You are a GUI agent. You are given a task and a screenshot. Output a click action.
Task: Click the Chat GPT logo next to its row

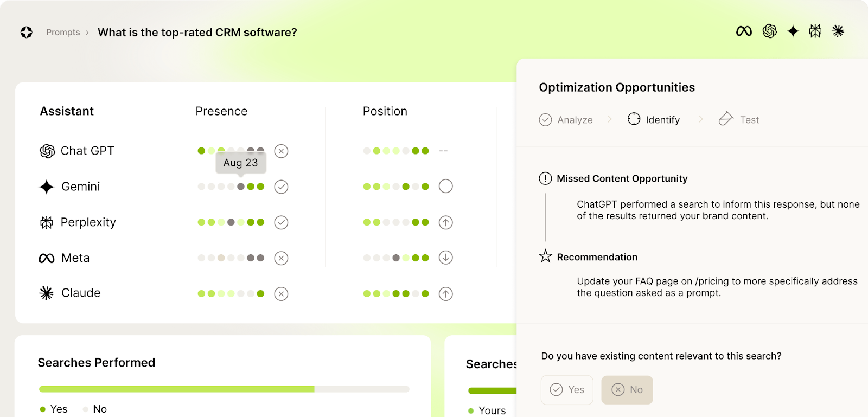point(47,151)
